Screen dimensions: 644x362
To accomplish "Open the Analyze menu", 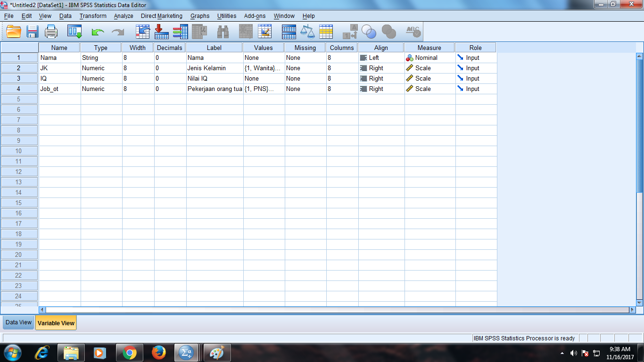I will click(x=124, y=16).
